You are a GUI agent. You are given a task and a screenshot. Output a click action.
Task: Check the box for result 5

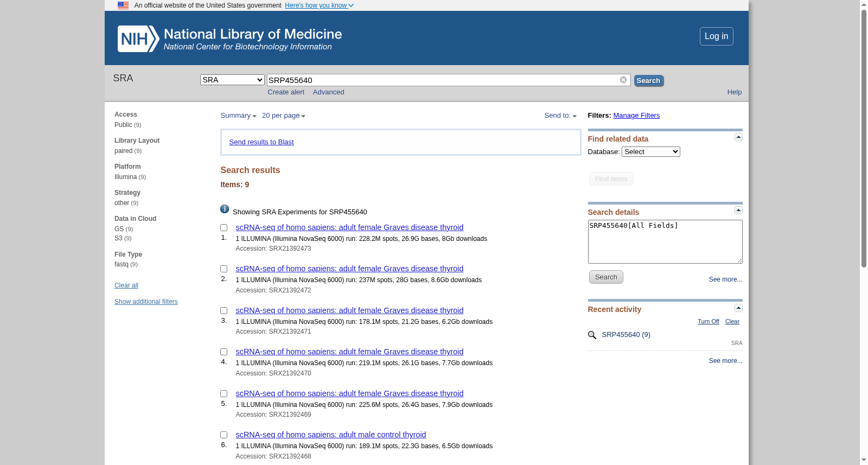(224, 394)
